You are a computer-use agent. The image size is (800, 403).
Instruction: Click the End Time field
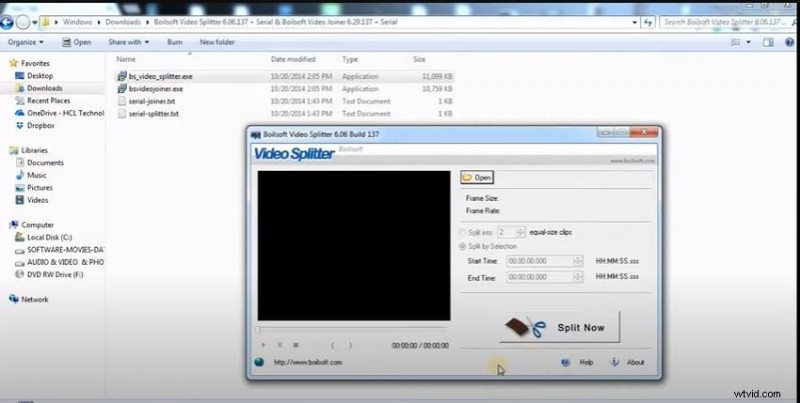[x=540, y=277]
